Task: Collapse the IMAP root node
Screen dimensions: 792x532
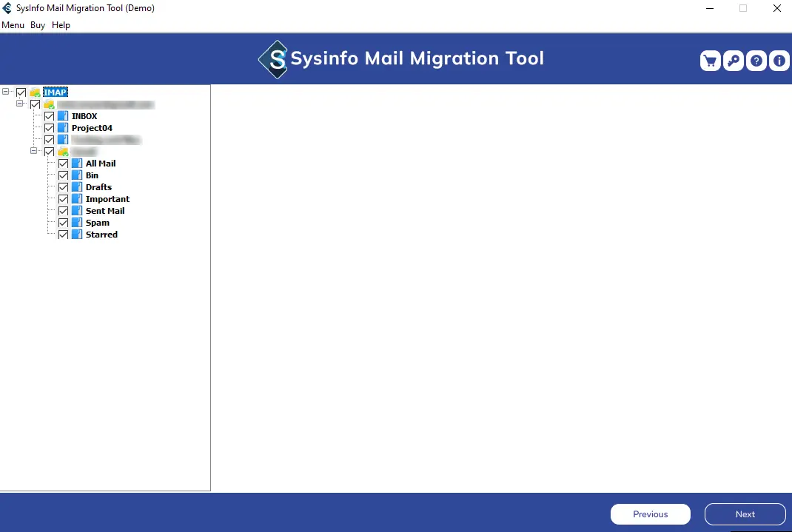Action: (6, 91)
